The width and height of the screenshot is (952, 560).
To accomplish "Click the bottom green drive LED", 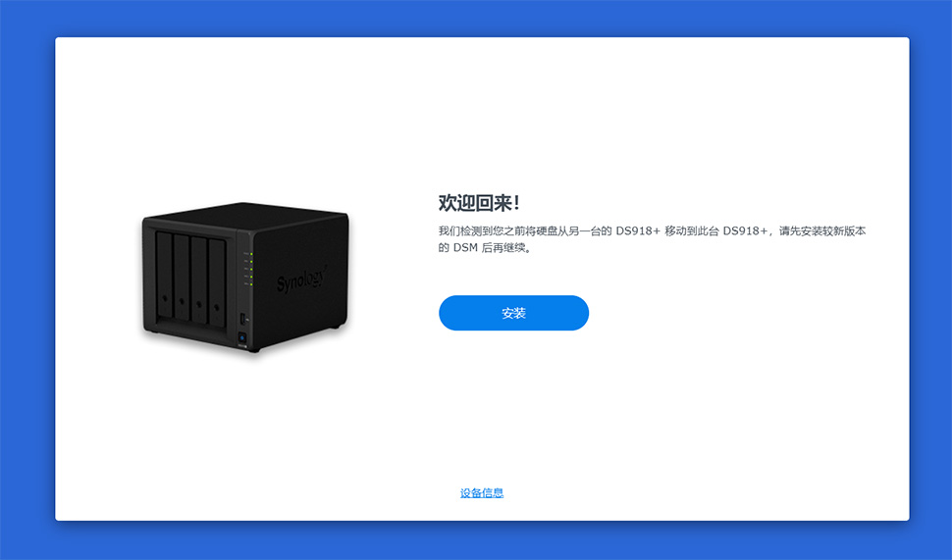I will [x=251, y=284].
